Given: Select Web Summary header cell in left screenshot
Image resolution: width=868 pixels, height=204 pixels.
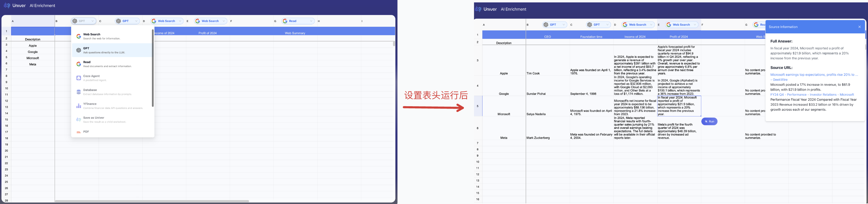Looking at the screenshot, I should tap(295, 31).
